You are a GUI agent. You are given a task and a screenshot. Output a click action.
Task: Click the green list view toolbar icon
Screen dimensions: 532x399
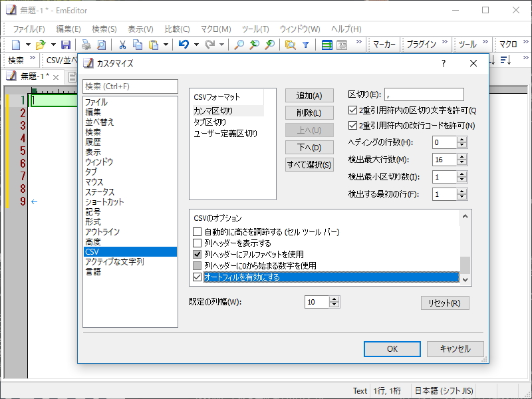[x=327, y=45]
